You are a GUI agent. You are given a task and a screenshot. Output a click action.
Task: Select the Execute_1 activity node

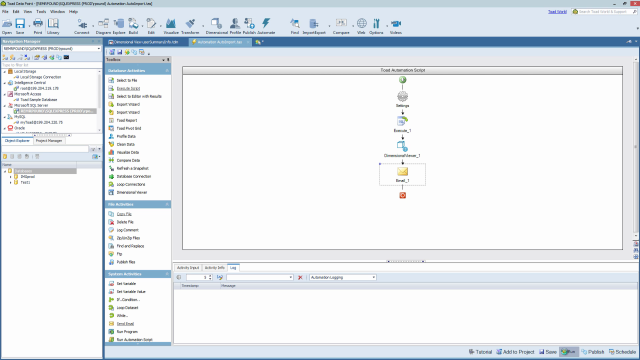tap(402, 124)
